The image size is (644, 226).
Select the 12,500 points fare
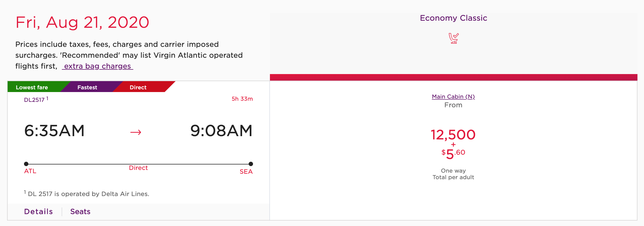pos(453,135)
